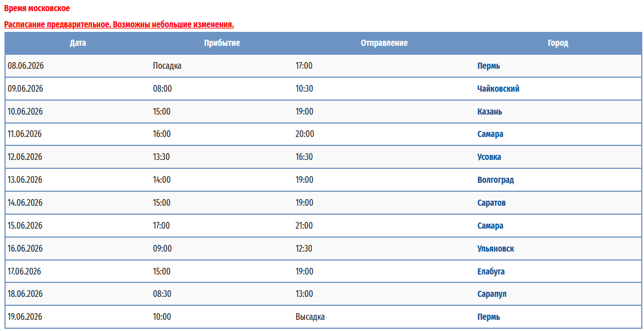Click the Пермь link in the 19.06.2026 row
644x331 pixels.
pyautogui.click(x=488, y=317)
